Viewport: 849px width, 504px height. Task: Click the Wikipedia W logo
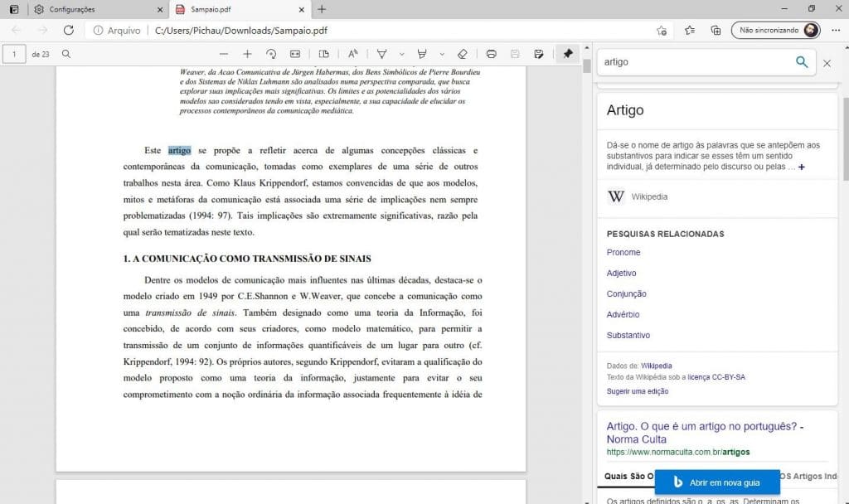tap(616, 196)
